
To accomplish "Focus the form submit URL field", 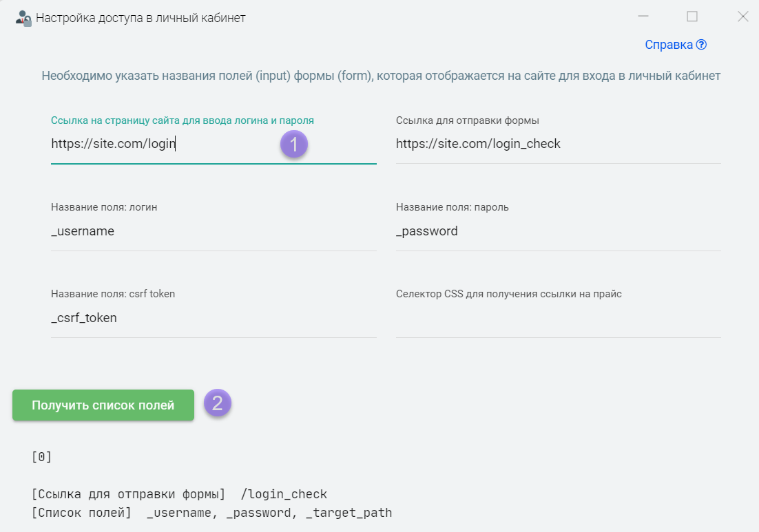I will pyautogui.click(x=558, y=144).
